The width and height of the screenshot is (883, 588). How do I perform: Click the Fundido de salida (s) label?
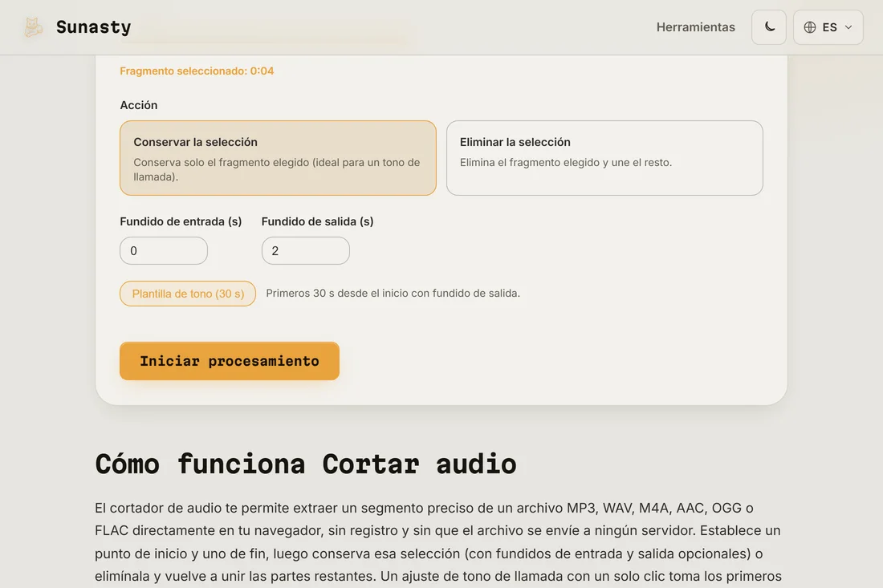click(317, 221)
